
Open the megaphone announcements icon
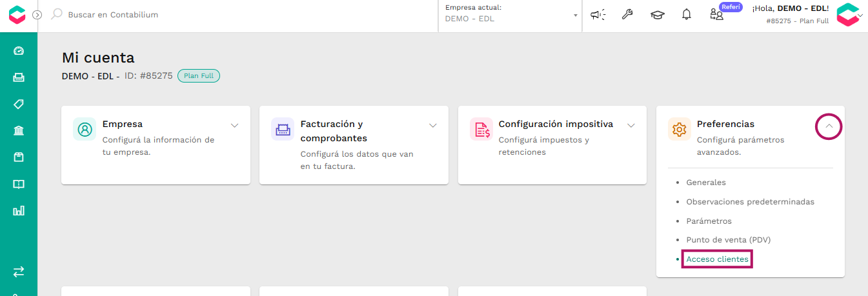tap(598, 14)
